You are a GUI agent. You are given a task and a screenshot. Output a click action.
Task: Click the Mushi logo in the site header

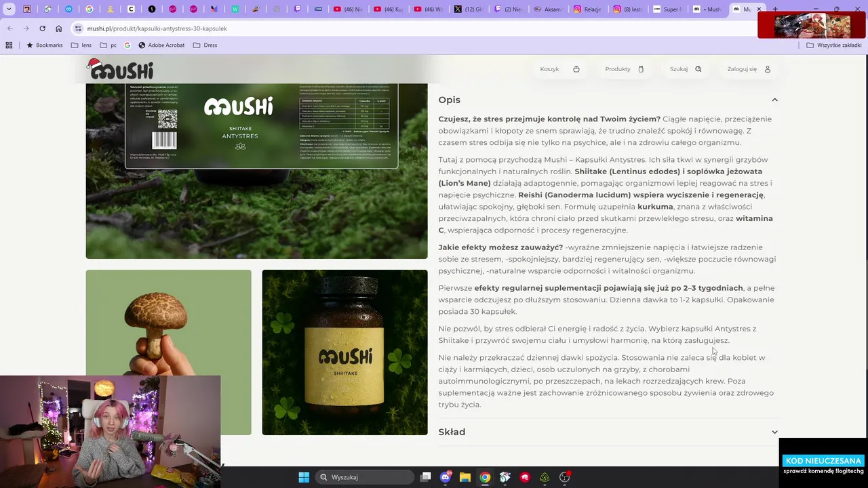pyautogui.click(x=120, y=69)
